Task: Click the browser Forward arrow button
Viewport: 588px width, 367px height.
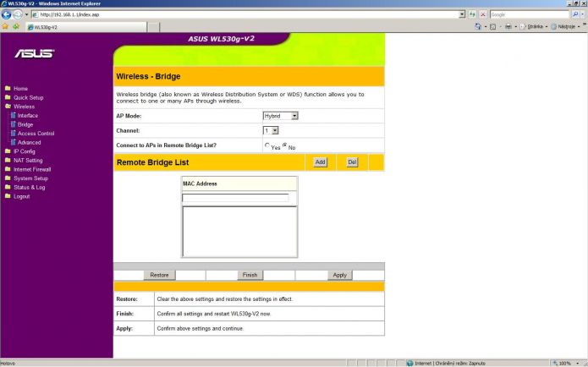Action: coord(18,14)
